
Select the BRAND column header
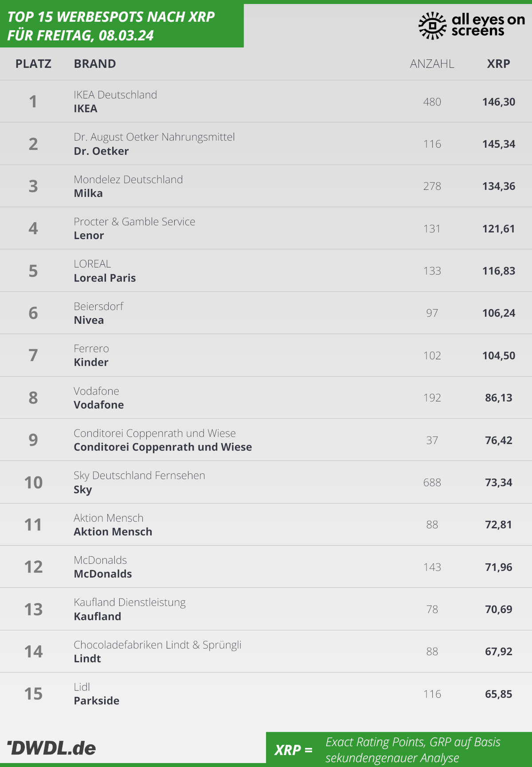pyautogui.click(x=95, y=64)
